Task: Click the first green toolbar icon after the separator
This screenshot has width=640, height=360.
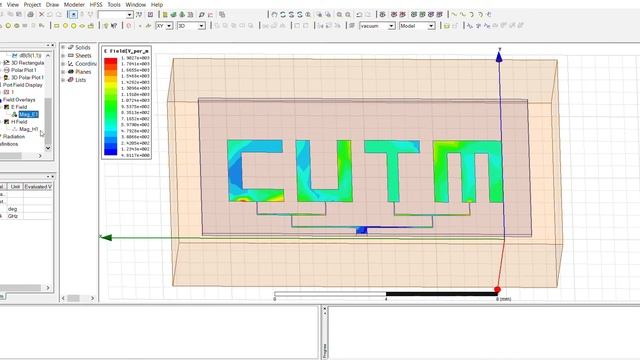Action: [165, 14]
